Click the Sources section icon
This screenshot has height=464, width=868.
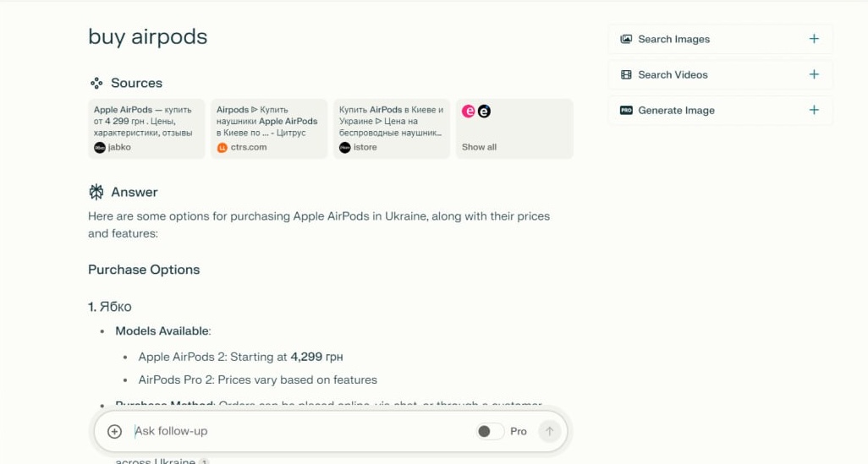pos(96,83)
